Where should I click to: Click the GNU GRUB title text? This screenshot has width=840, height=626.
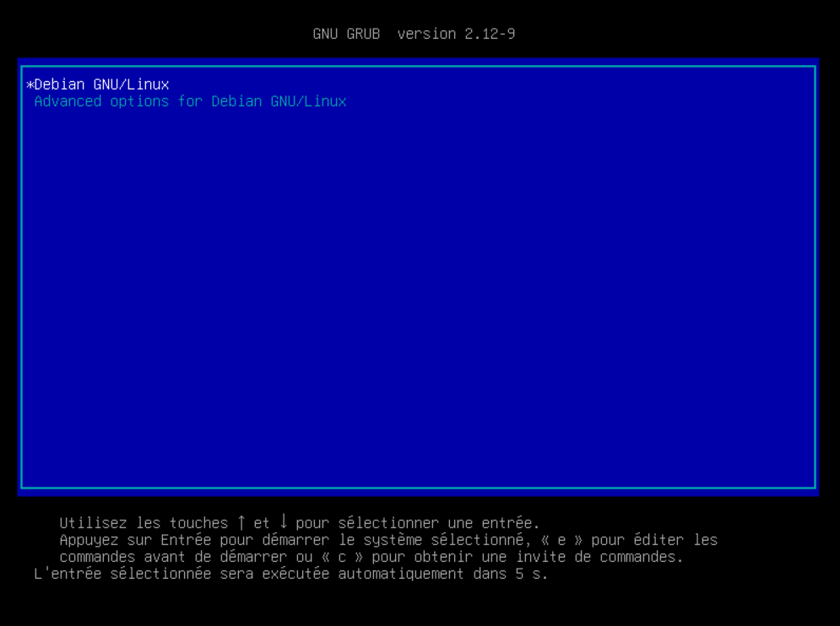coord(346,35)
